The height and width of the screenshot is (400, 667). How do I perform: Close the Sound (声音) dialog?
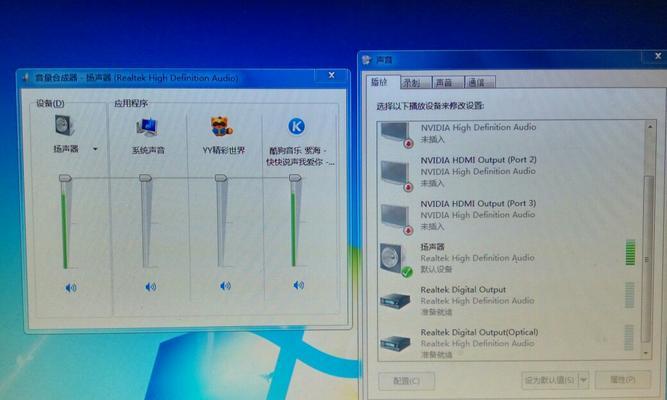point(658,56)
